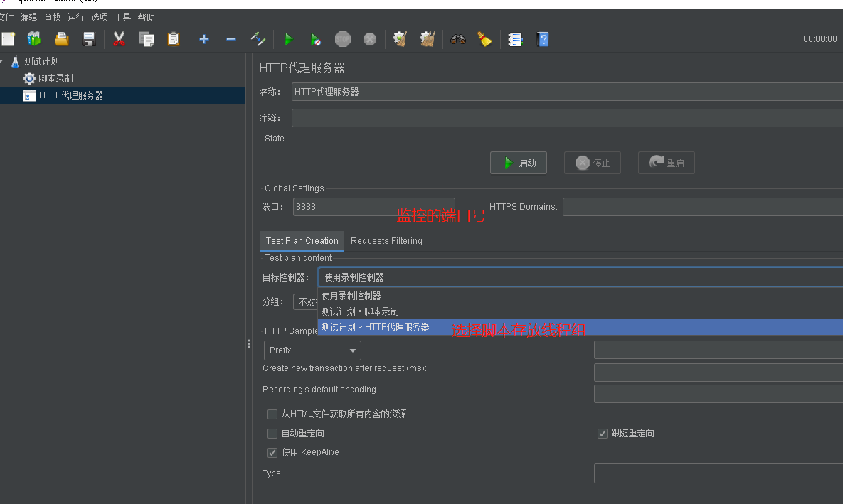Open the 查找 menu
The width and height of the screenshot is (843, 504).
[x=52, y=17]
